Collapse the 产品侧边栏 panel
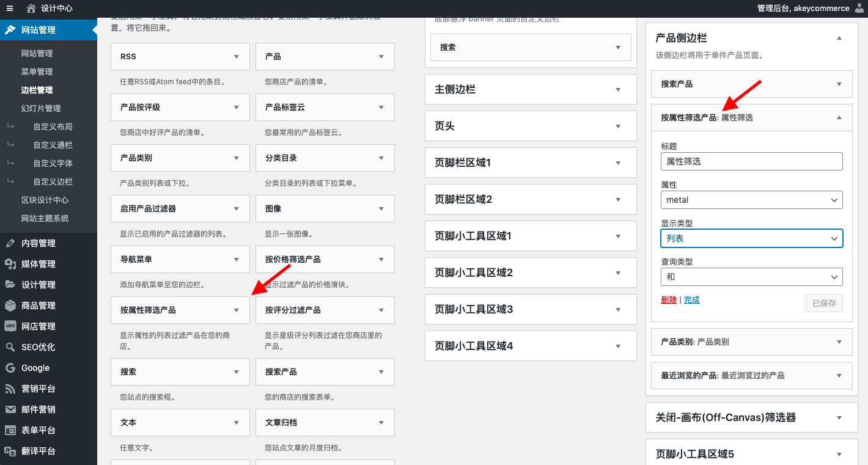 point(839,38)
